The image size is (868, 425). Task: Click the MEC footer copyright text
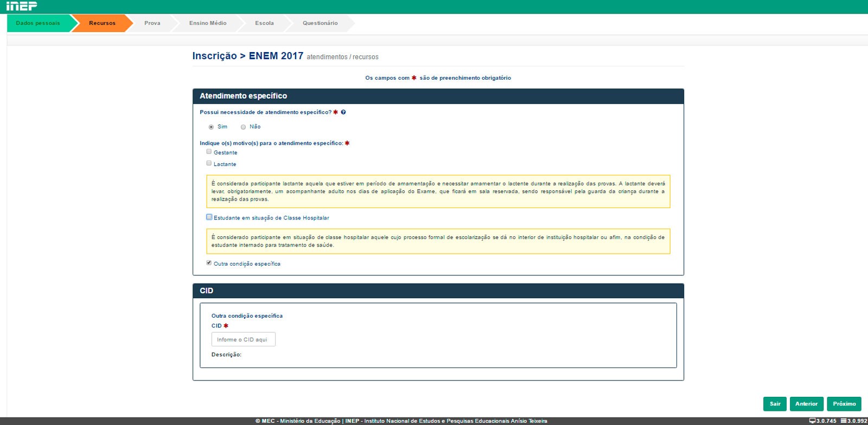click(x=401, y=421)
